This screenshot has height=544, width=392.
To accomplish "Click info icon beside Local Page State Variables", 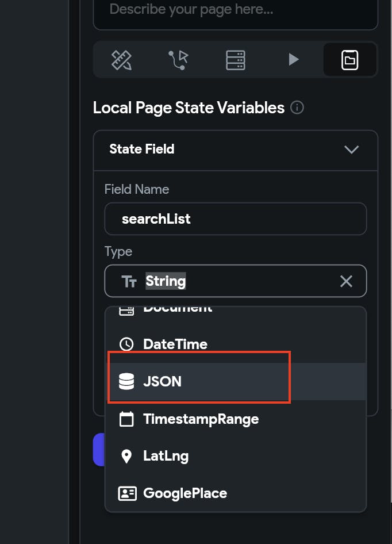I will click(297, 108).
